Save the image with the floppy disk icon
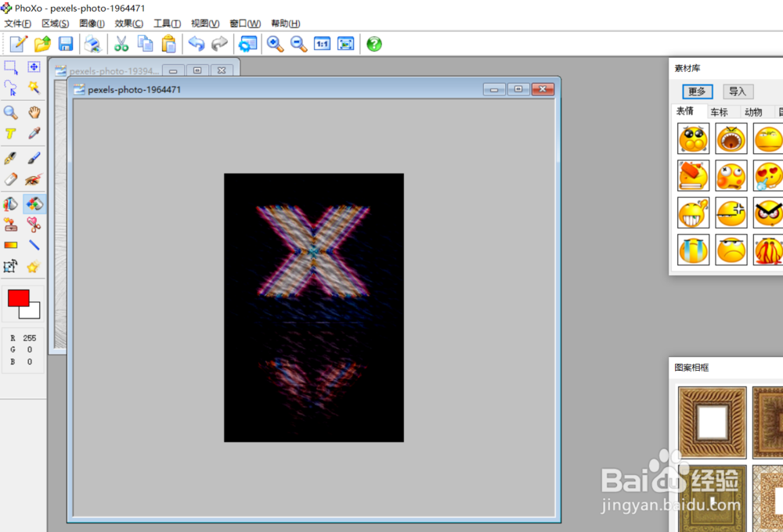This screenshot has height=532, width=783. pyautogui.click(x=66, y=44)
